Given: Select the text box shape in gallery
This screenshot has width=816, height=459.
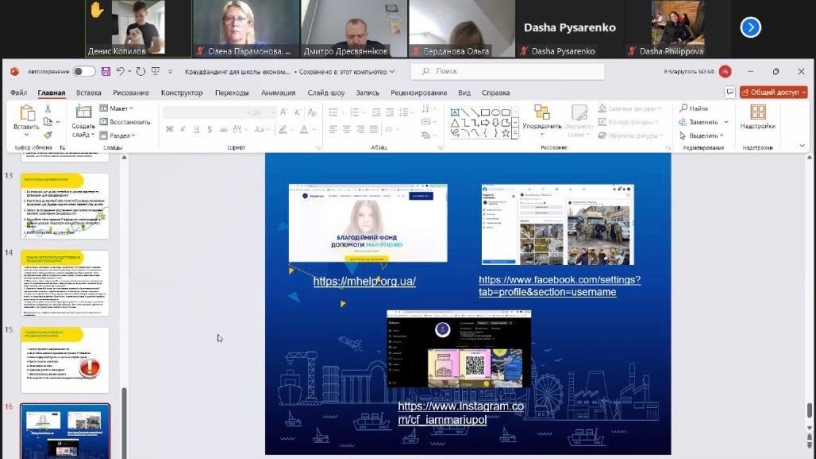Looking at the screenshot, I should tap(455, 112).
